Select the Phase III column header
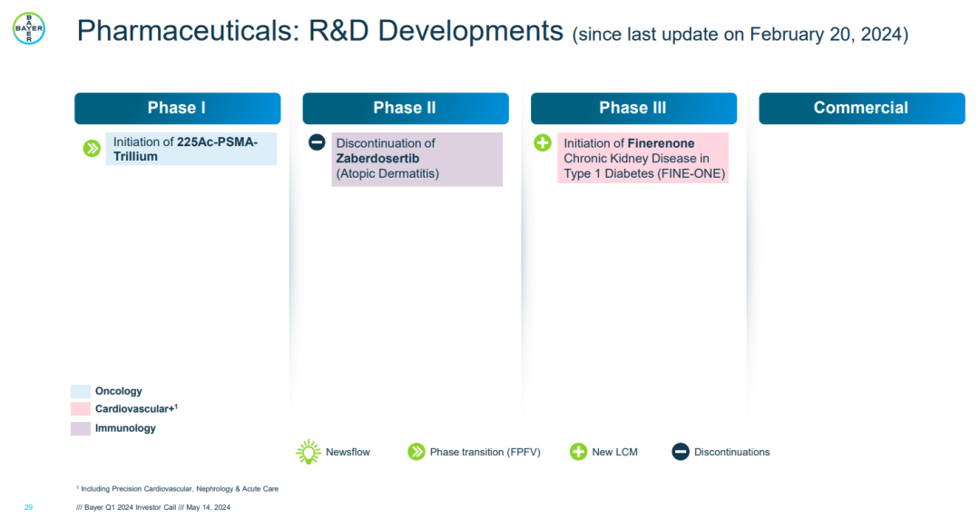 pyautogui.click(x=632, y=108)
